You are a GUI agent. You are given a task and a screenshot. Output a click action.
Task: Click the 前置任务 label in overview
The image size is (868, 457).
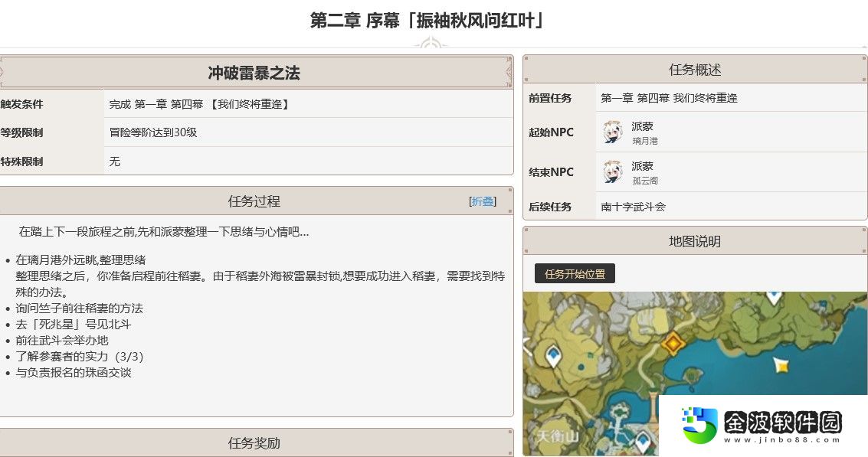(550, 98)
